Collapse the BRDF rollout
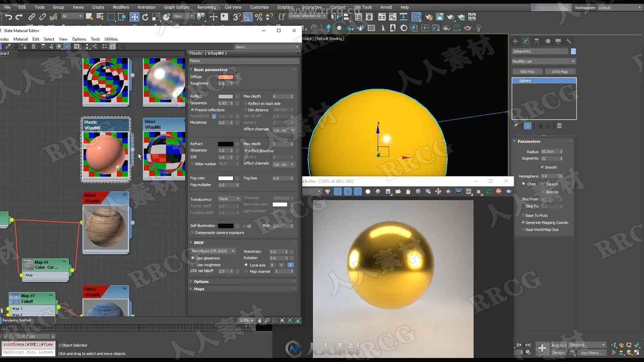 (199, 243)
